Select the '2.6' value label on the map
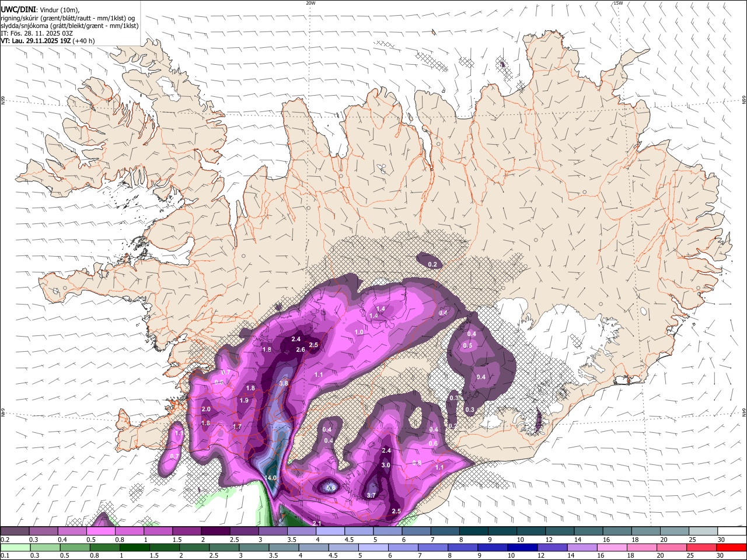747x560 pixels. pyautogui.click(x=301, y=349)
